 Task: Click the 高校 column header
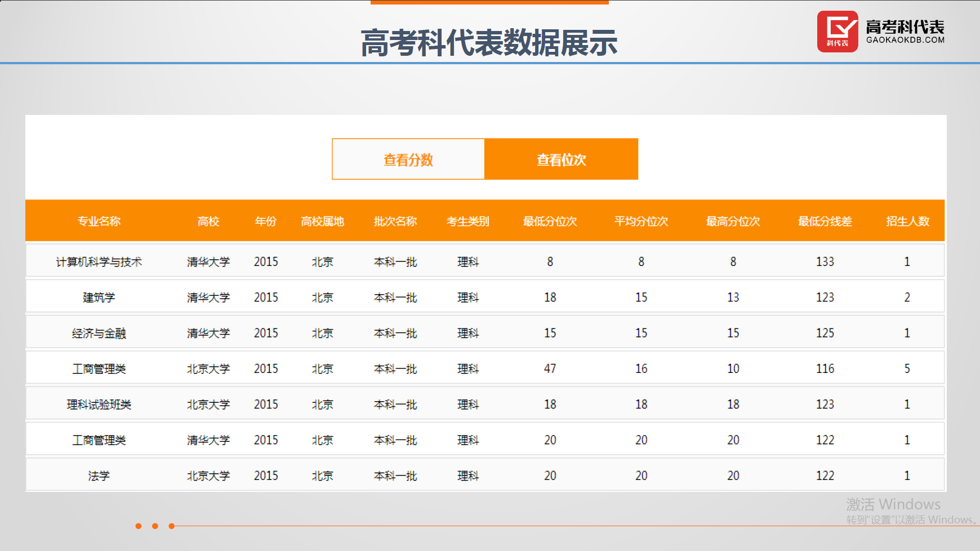(208, 221)
